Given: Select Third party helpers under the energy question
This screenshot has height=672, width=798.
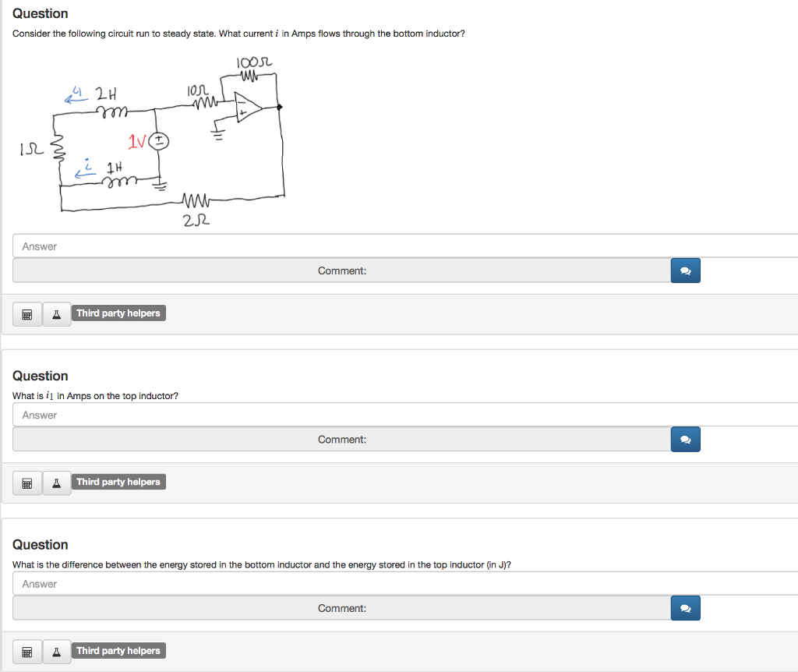Looking at the screenshot, I should (x=118, y=650).
